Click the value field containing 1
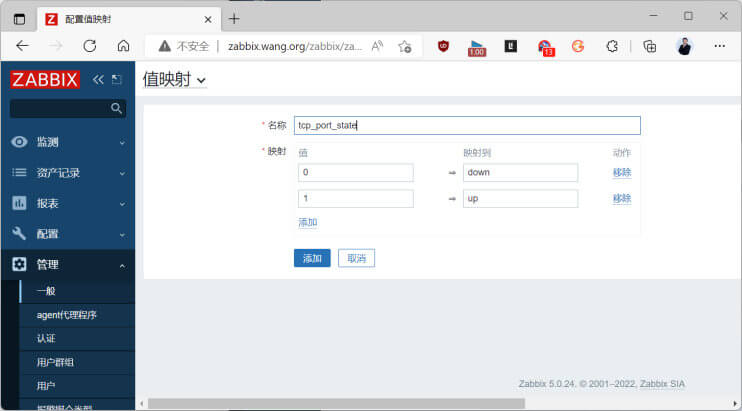This screenshot has height=411, width=742. click(356, 198)
